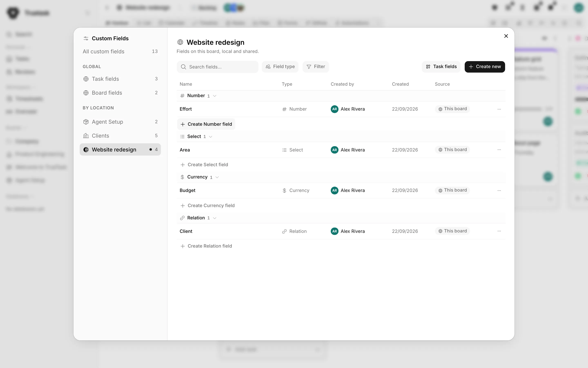588x368 pixels.
Task: Click the sliders icon beside Custom Fields
Action: (x=86, y=38)
